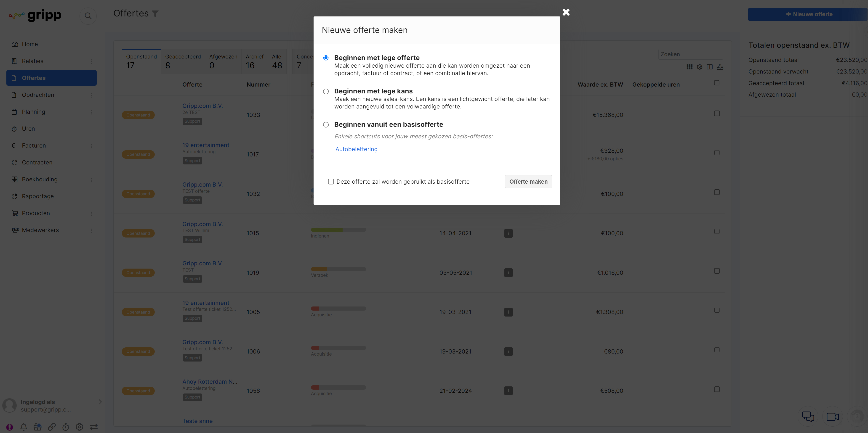This screenshot has width=868, height=433.
Task: Select 'Beginnen met lege kans' radio option
Action: point(326,91)
